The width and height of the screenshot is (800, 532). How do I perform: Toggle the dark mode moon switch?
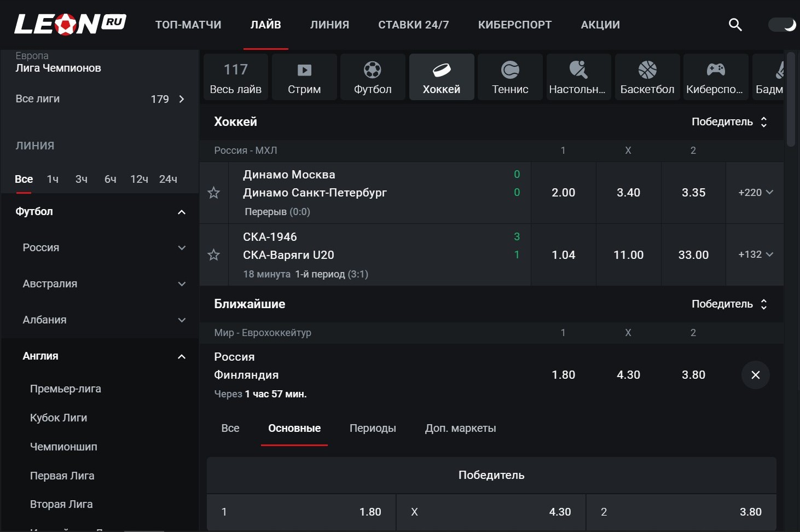tap(782, 25)
